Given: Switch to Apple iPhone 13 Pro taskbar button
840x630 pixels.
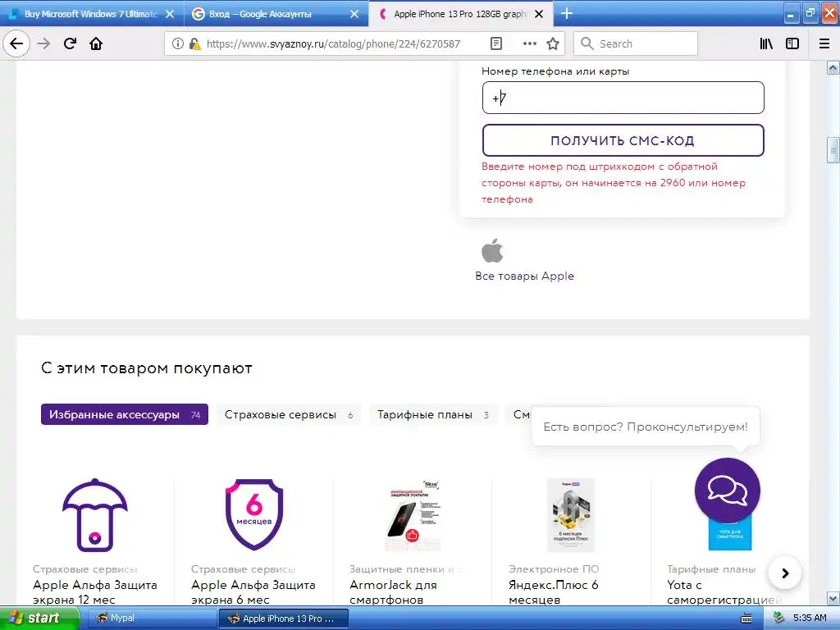Looking at the screenshot, I should coord(284,619).
